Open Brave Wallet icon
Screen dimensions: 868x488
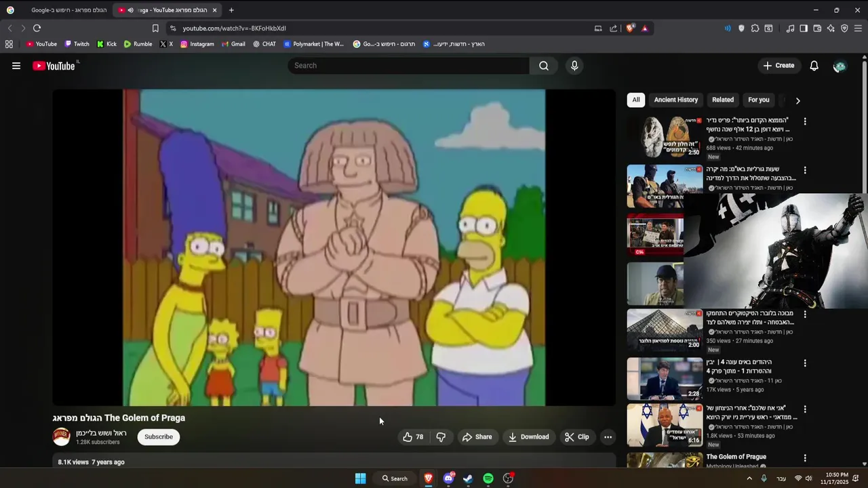pyautogui.click(x=817, y=28)
